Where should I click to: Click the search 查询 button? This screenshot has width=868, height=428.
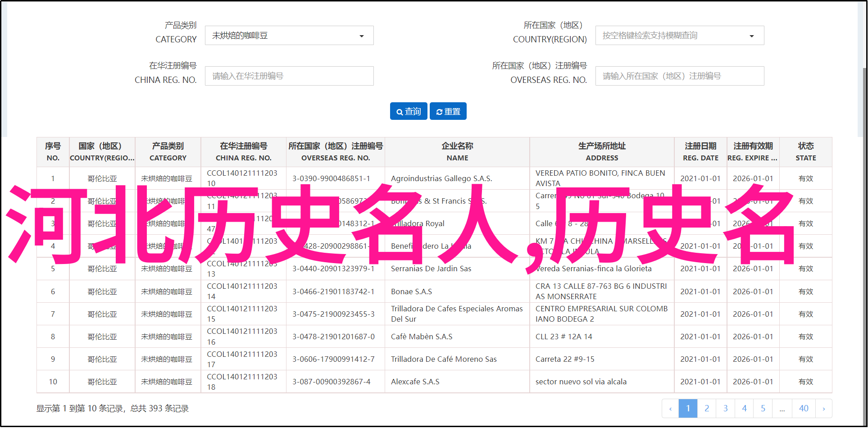coord(409,111)
